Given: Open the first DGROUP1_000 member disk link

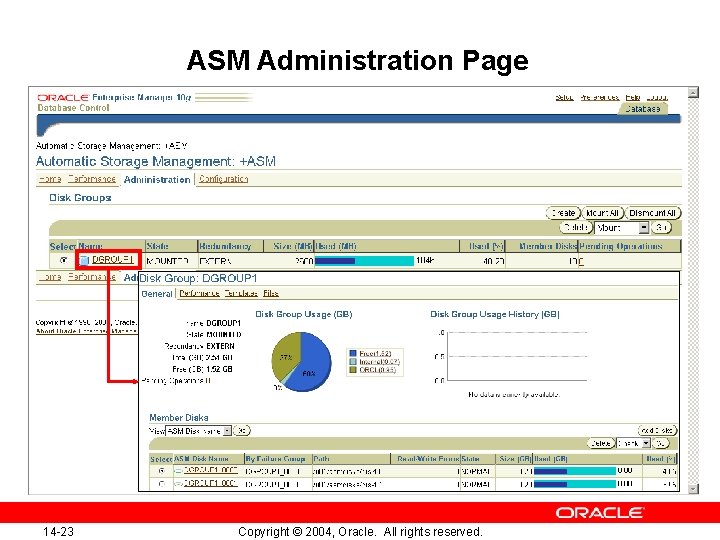Looking at the screenshot, I should 210,470.
